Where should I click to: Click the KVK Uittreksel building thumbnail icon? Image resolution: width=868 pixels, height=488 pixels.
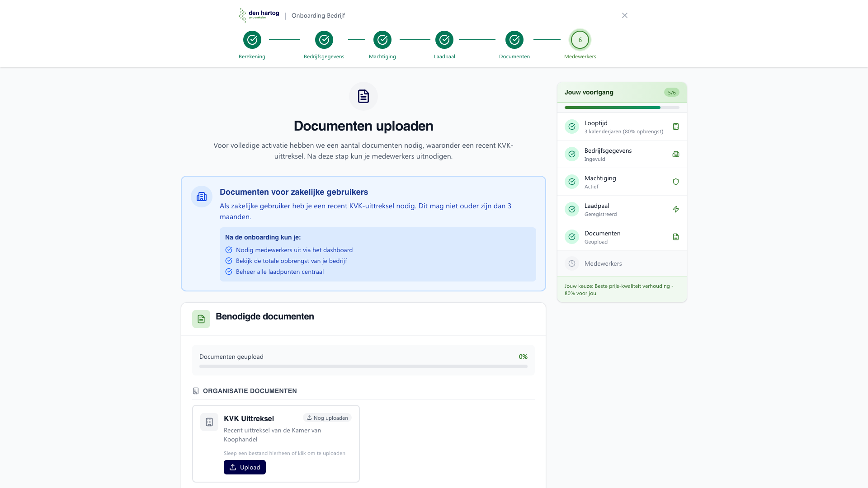[x=209, y=422]
